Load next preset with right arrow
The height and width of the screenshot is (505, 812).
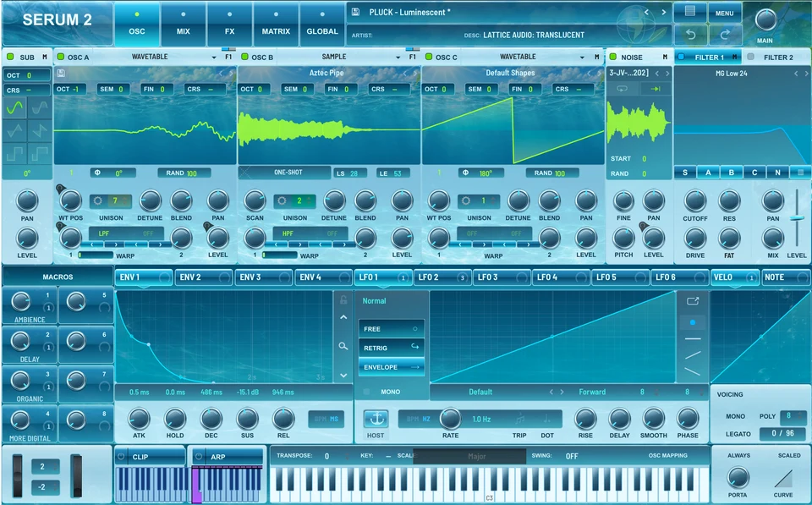tap(663, 12)
